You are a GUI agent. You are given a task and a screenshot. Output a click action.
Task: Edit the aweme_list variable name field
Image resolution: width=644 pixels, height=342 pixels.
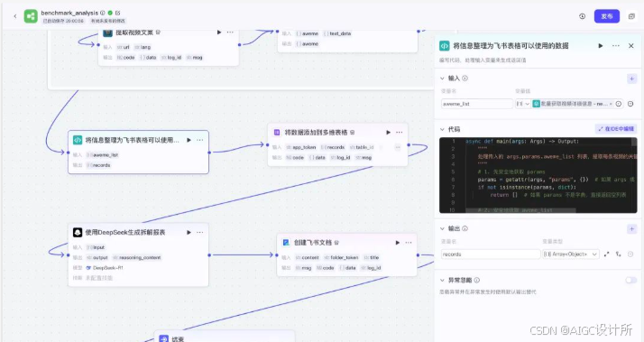pyautogui.click(x=477, y=104)
